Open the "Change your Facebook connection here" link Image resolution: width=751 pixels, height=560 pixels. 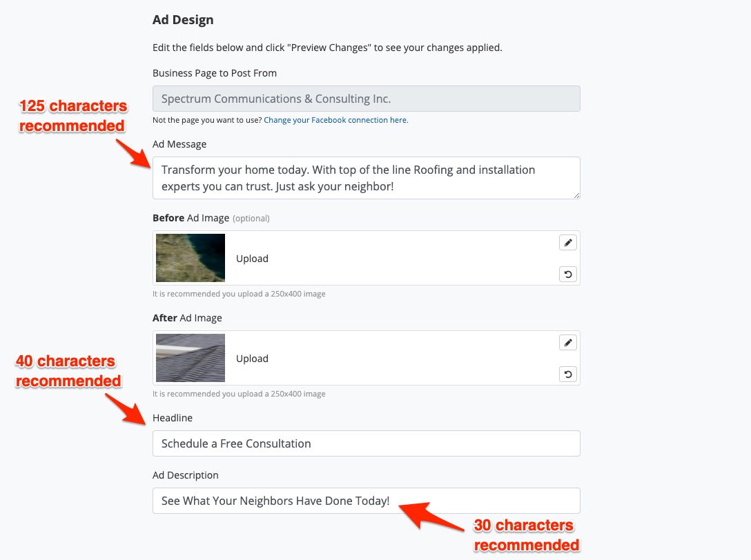(335, 120)
